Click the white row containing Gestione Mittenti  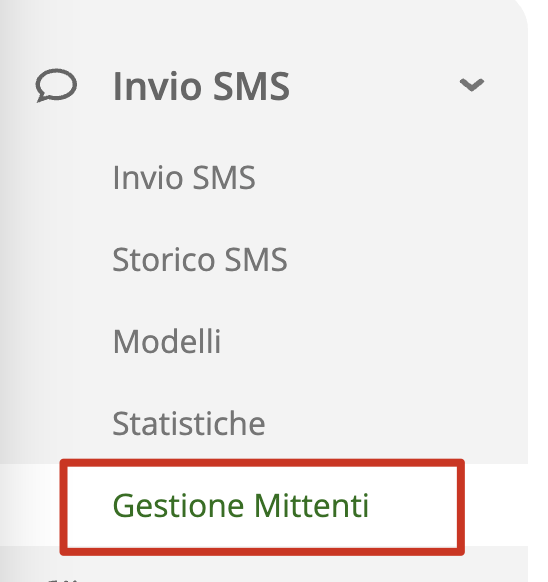[264, 505]
